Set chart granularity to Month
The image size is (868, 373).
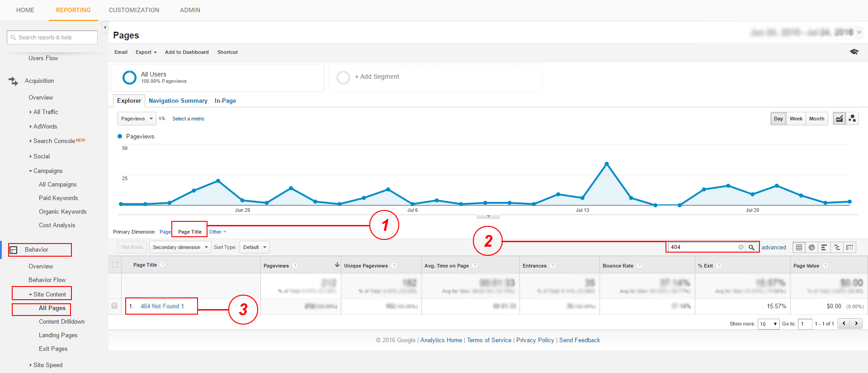817,119
